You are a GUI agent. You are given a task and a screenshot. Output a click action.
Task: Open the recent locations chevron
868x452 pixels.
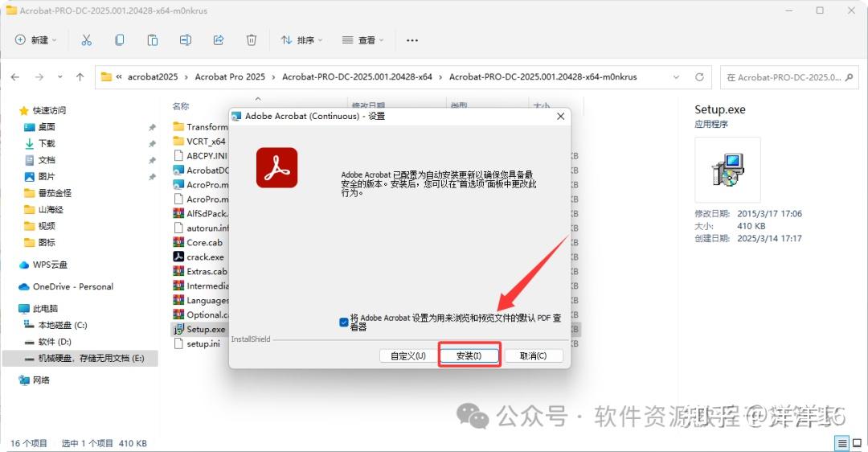point(59,77)
